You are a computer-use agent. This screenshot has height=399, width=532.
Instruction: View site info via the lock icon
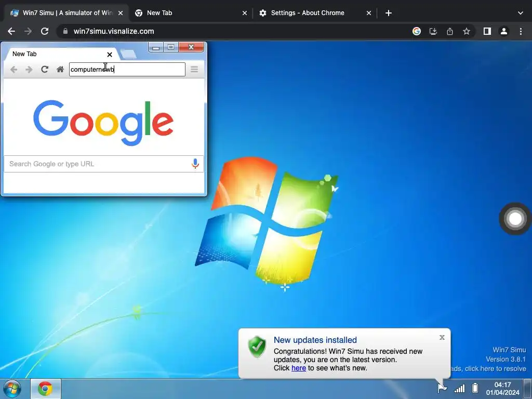[x=65, y=31]
